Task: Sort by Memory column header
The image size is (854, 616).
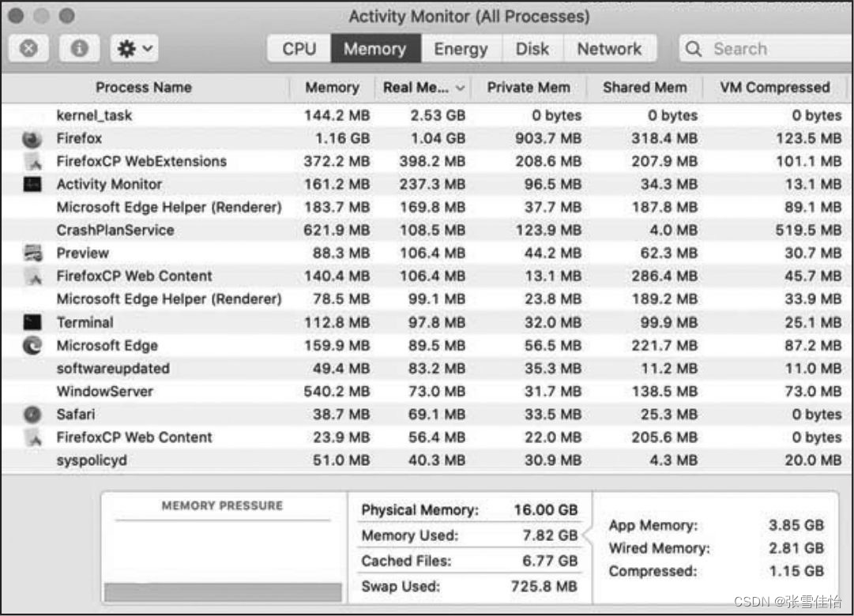Action: pyautogui.click(x=333, y=88)
